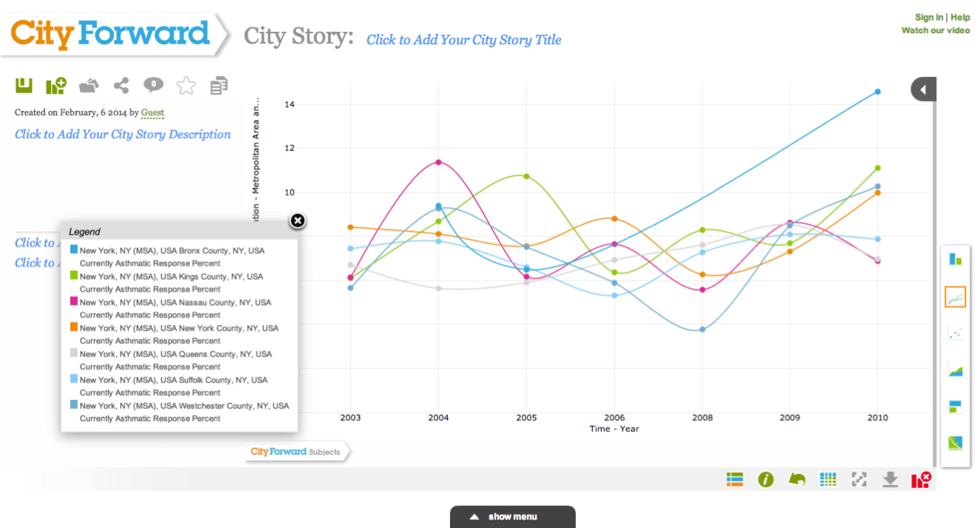Switch to the scatter plot chart type

tap(955, 333)
